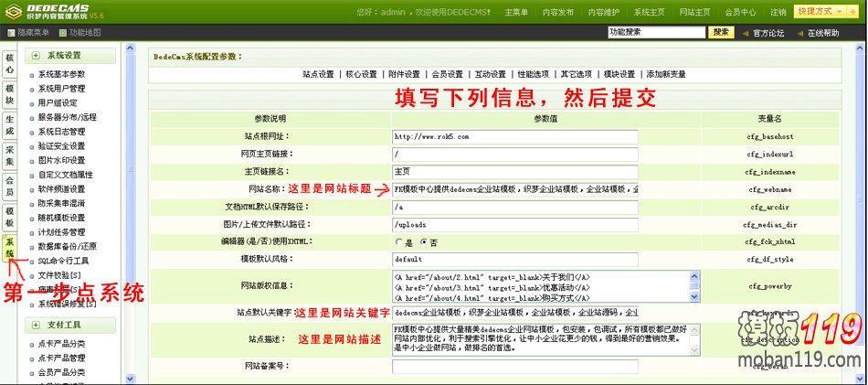The image size is (868, 385).
Task: Collapse the 系统设置 section
Action: (37, 56)
